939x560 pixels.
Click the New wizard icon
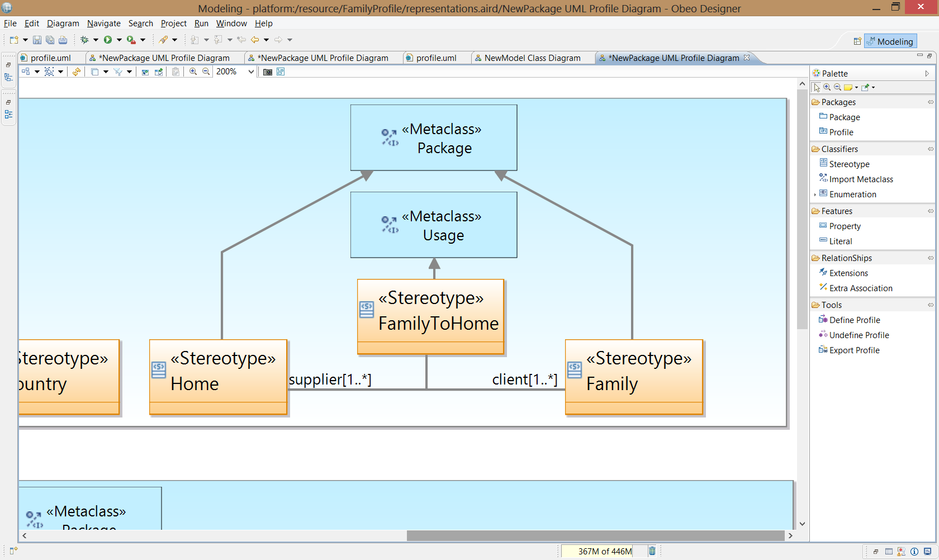14,40
